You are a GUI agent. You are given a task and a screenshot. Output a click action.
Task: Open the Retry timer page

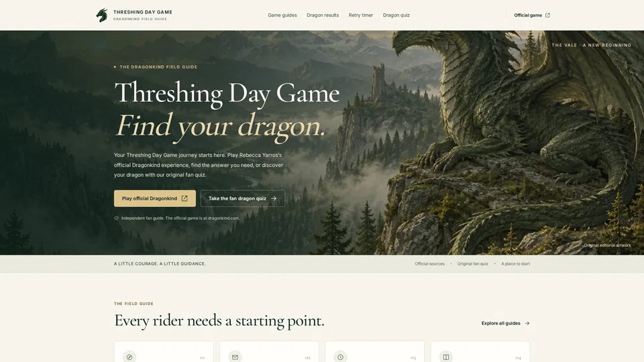[361, 15]
